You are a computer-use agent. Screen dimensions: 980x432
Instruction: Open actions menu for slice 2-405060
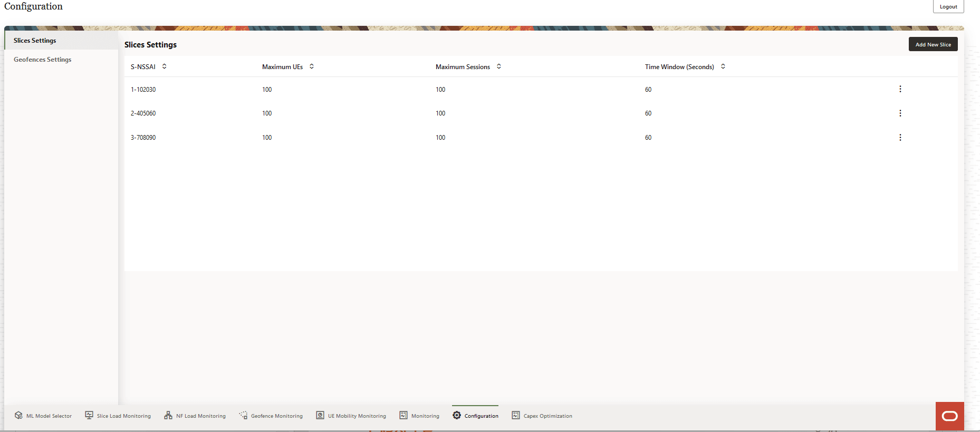[900, 113]
